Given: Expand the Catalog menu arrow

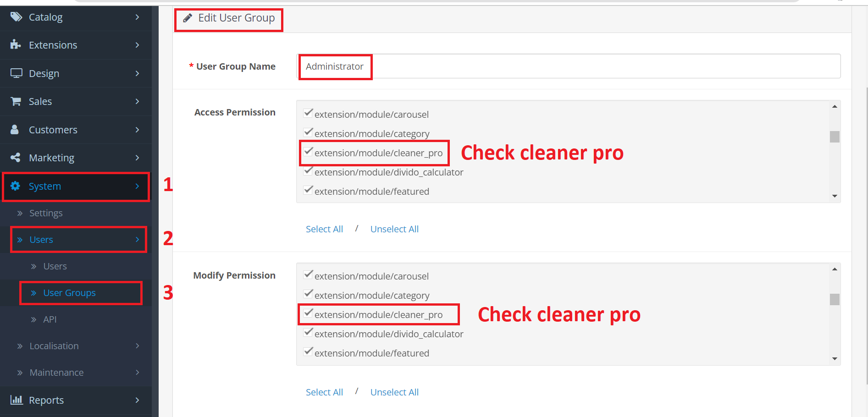Looking at the screenshot, I should [x=137, y=17].
